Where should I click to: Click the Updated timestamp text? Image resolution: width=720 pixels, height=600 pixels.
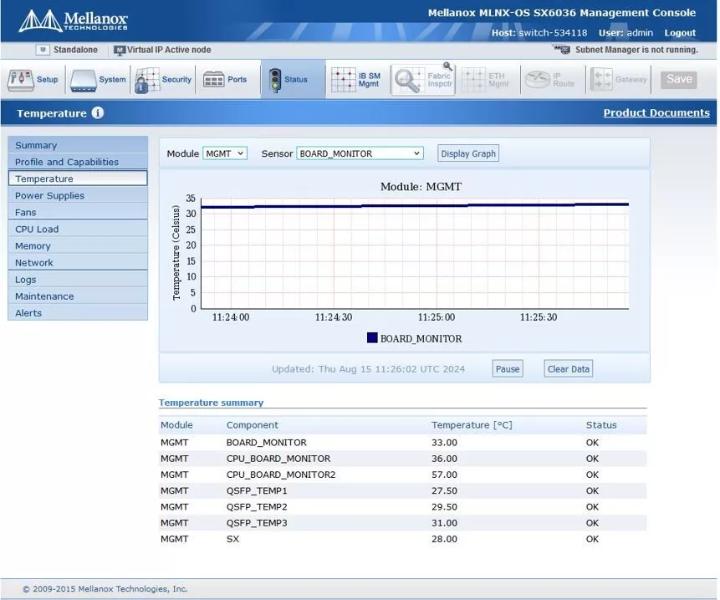tap(368, 369)
